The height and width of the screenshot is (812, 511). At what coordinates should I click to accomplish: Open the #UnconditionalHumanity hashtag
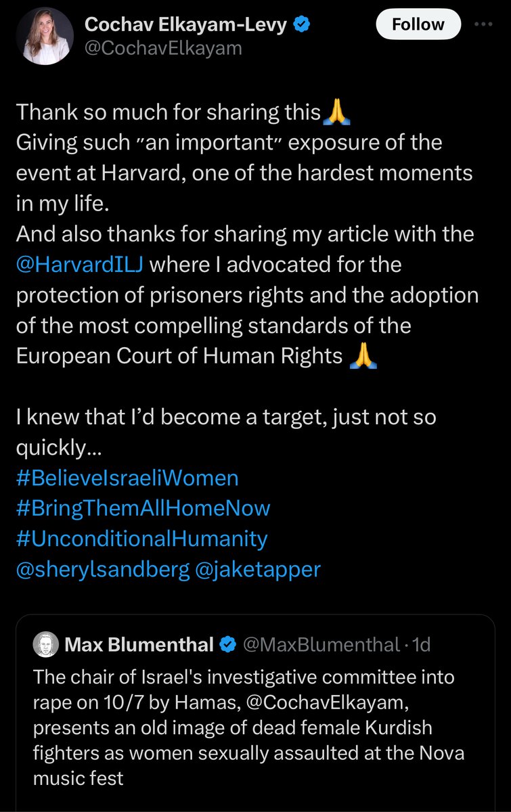(x=141, y=539)
